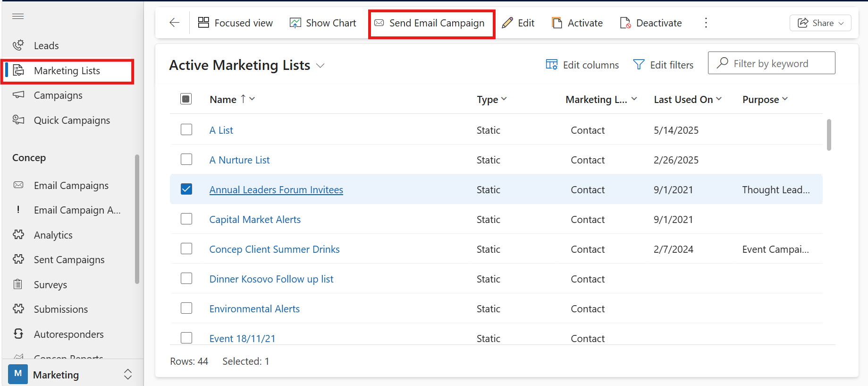This screenshot has width=868, height=386.
Task: Click the Marketing Lists sidebar icon
Action: click(x=18, y=70)
